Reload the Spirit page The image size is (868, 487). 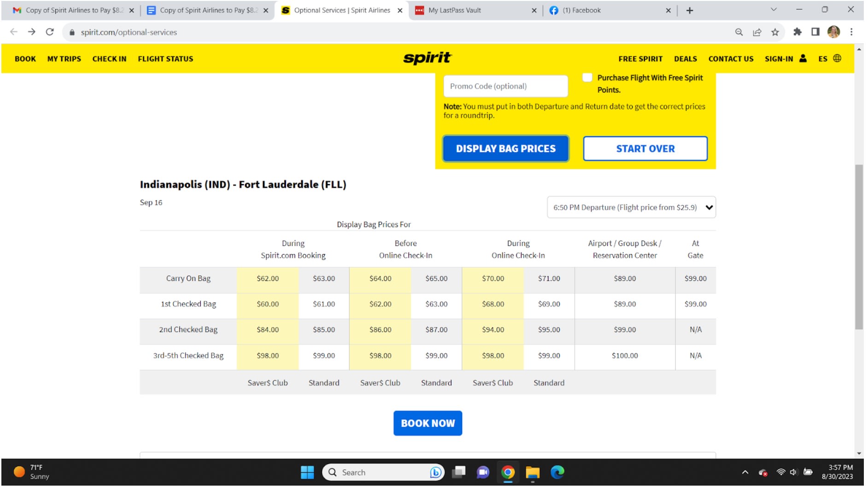(50, 32)
